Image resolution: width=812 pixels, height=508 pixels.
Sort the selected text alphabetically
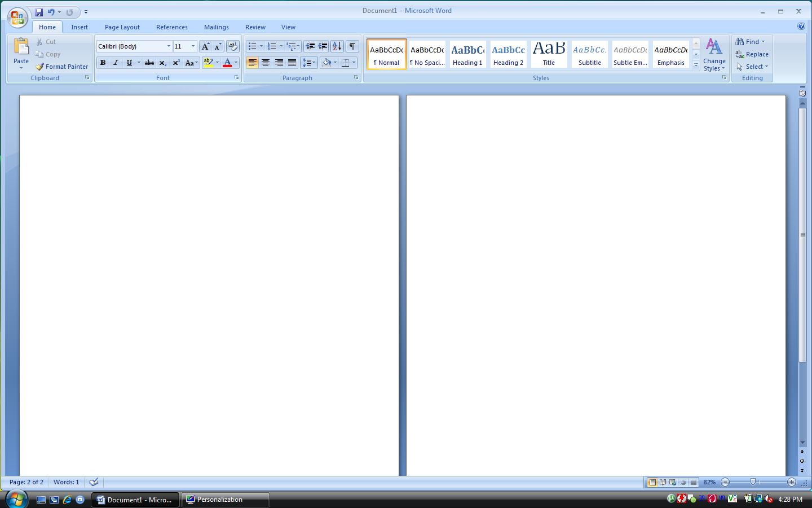click(337, 46)
